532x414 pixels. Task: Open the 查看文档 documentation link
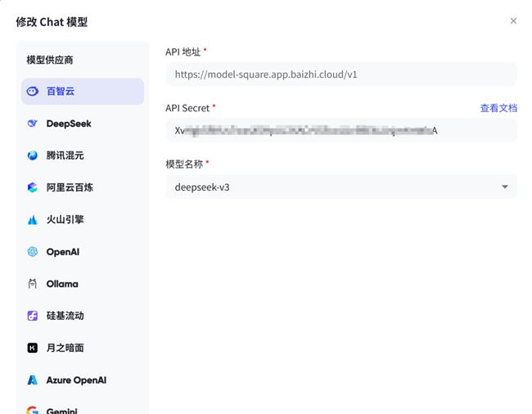498,108
